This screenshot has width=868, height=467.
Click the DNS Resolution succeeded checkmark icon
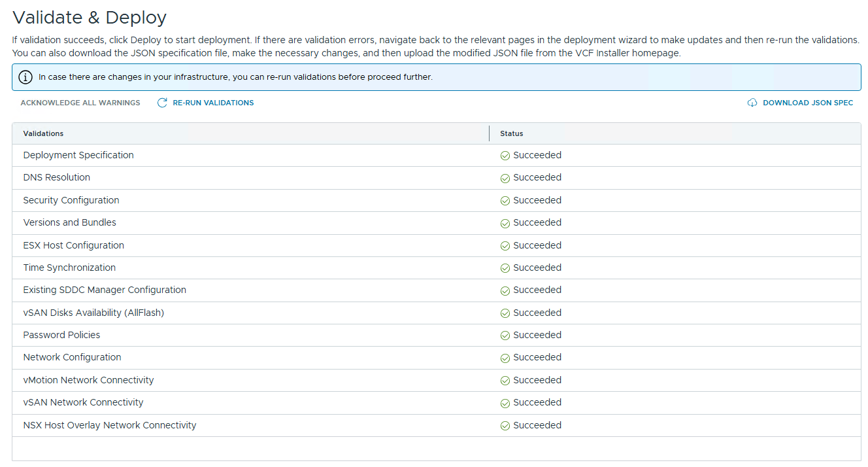[x=505, y=178]
